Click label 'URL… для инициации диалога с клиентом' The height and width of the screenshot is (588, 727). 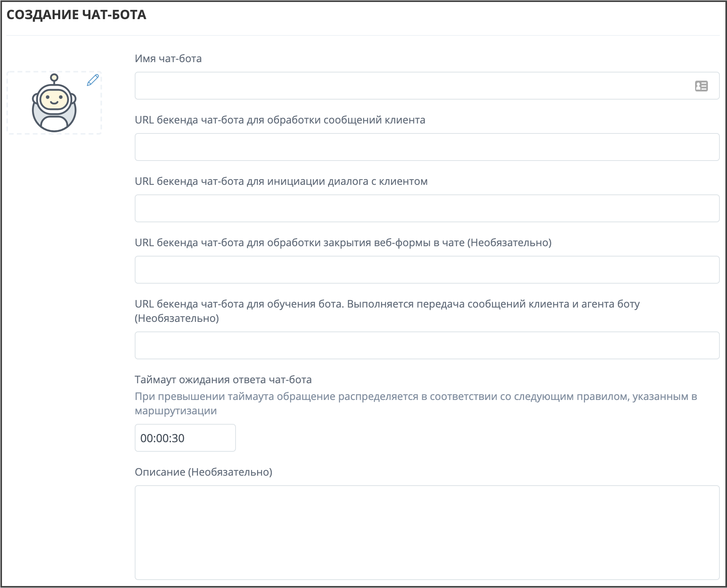(281, 182)
